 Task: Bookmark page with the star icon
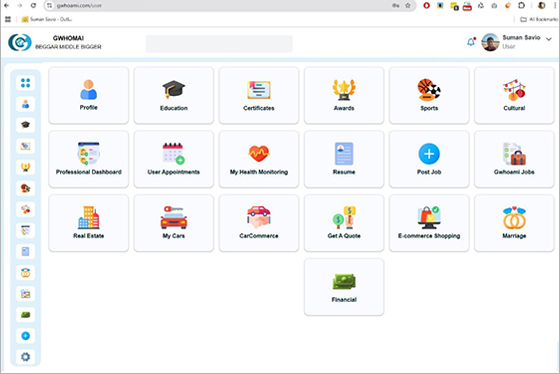click(x=408, y=5)
